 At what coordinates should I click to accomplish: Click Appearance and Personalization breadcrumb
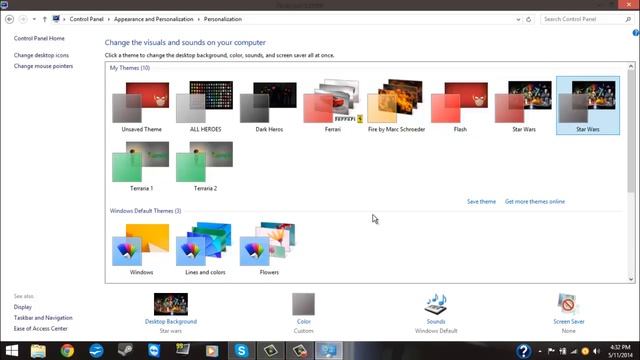[x=153, y=19]
